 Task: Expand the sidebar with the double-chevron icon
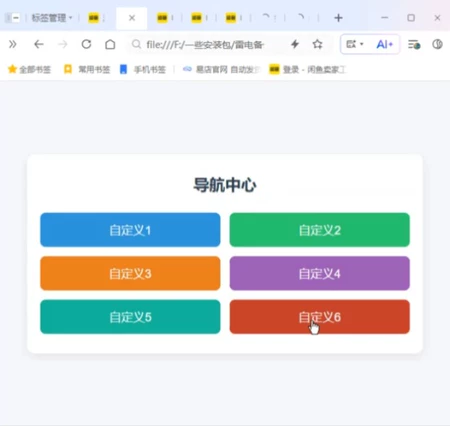(x=13, y=44)
